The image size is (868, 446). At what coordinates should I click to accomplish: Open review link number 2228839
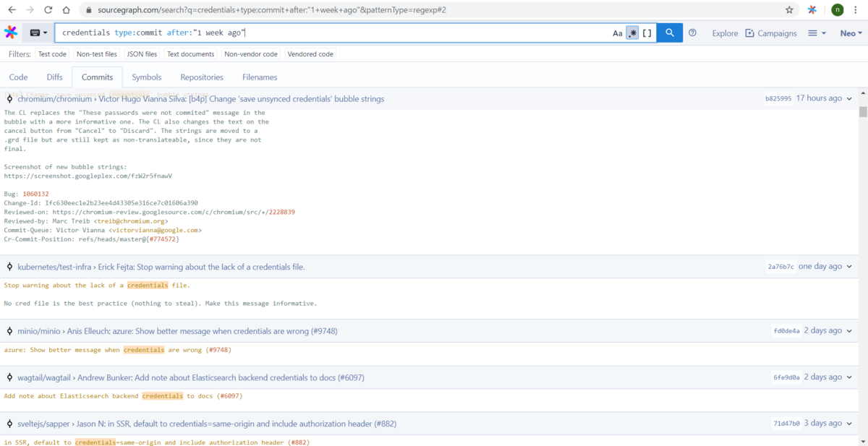pyautogui.click(x=281, y=212)
